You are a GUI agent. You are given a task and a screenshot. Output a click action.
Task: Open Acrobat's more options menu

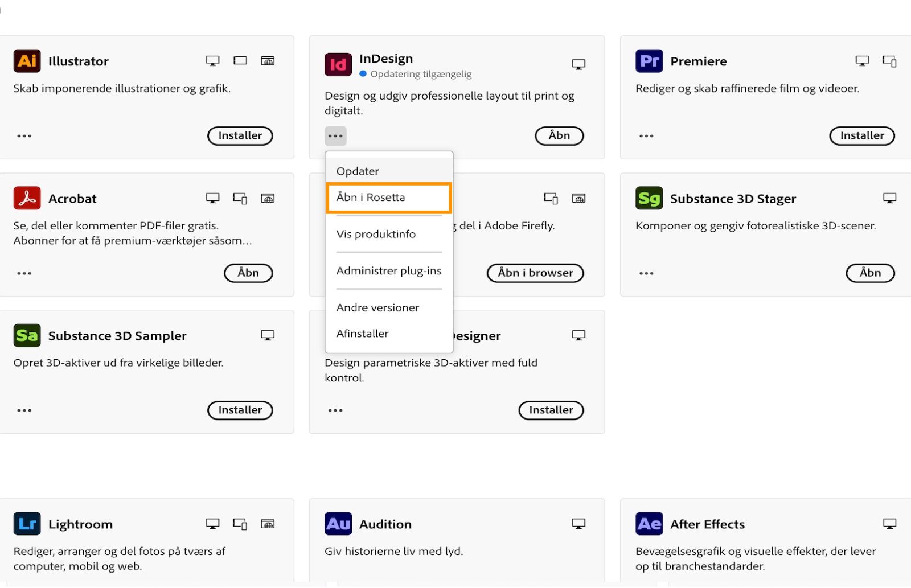point(24,273)
